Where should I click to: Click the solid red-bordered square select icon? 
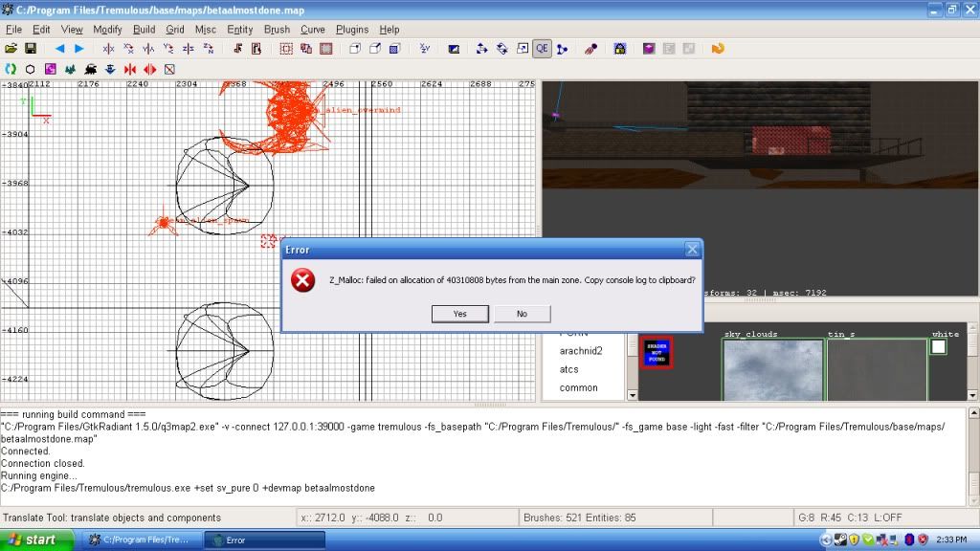point(326,49)
